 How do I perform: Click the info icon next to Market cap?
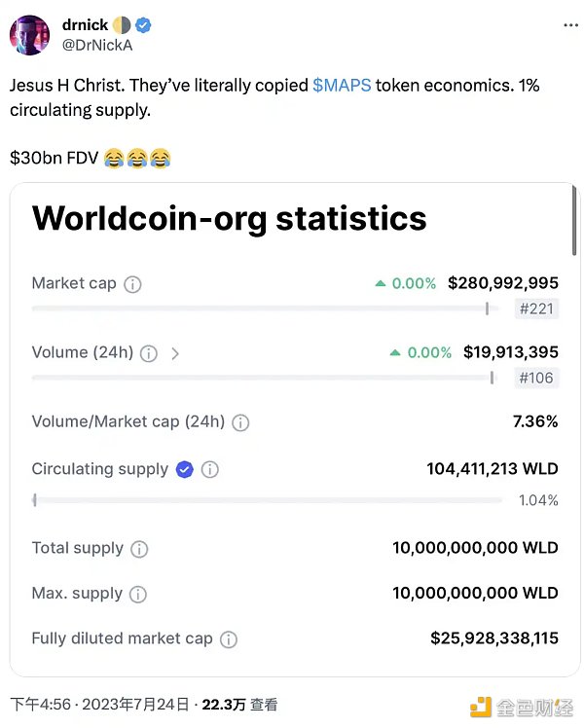(133, 284)
